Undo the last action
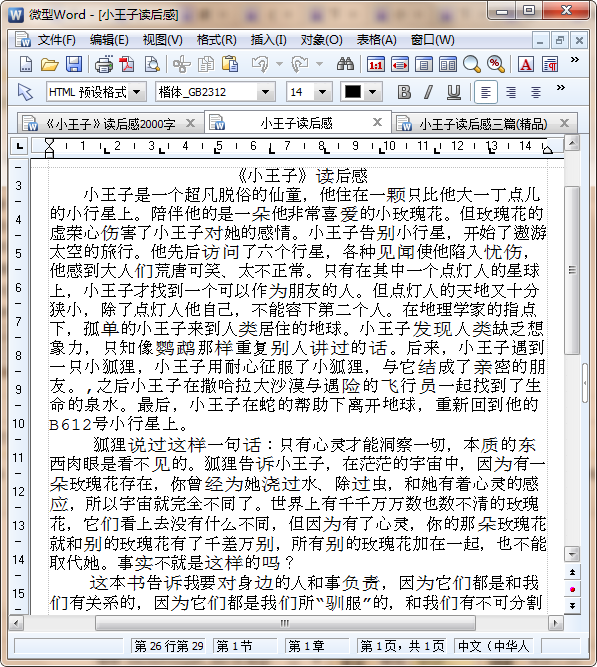Image resolution: width=597 pixels, height=667 pixels. 260,64
